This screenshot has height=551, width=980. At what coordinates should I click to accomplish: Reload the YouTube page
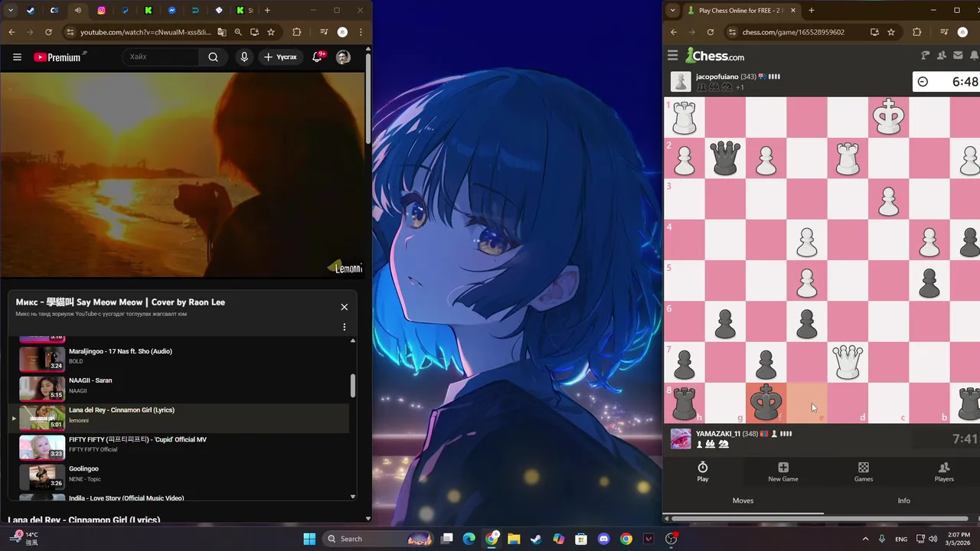pyautogui.click(x=48, y=32)
